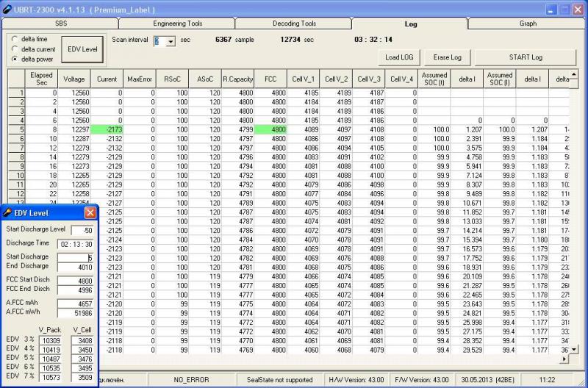Image resolution: width=588 pixels, height=388 pixels.
Task: Click the EDV Level button
Action: (x=82, y=49)
